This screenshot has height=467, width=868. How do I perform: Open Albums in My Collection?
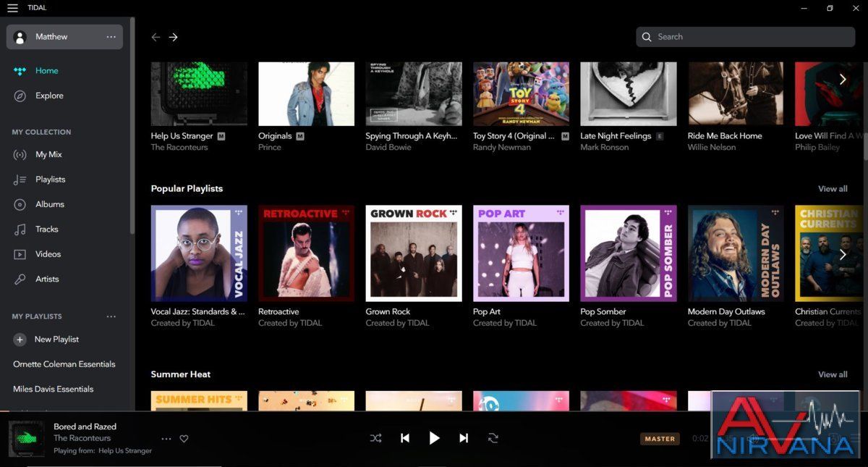tap(50, 204)
